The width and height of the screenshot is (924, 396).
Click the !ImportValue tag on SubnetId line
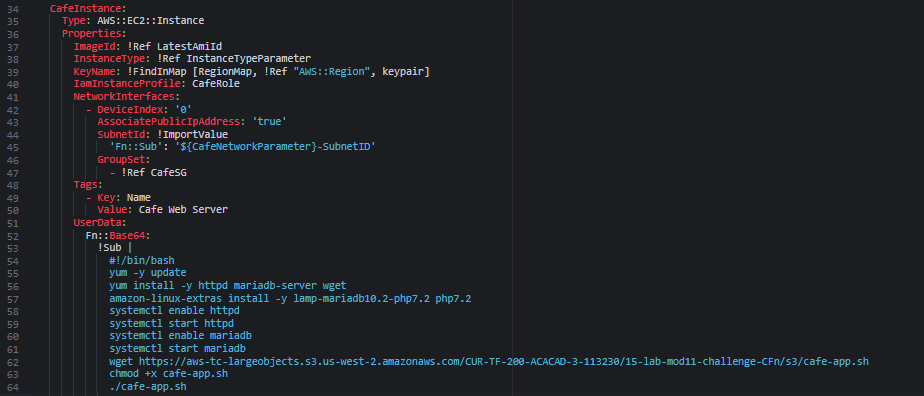(x=192, y=134)
